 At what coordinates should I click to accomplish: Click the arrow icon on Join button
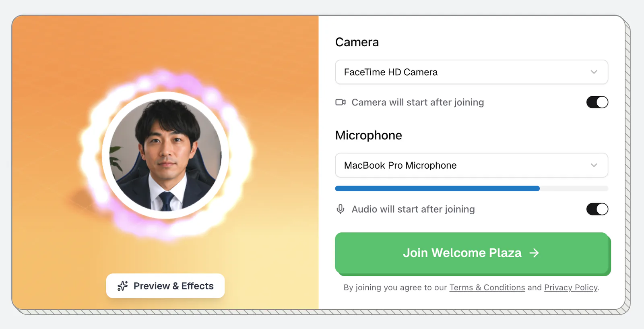[x=534, y=253]
